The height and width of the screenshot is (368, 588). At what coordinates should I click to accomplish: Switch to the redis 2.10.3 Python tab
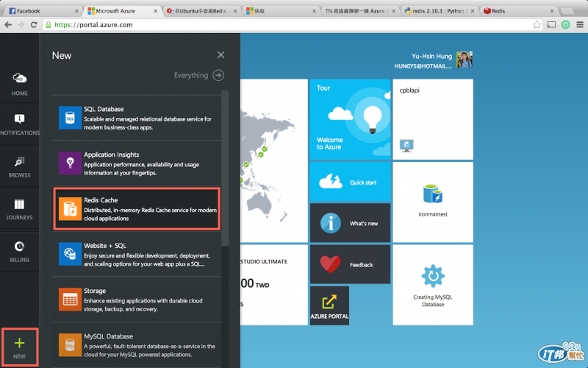pos(440,11)
